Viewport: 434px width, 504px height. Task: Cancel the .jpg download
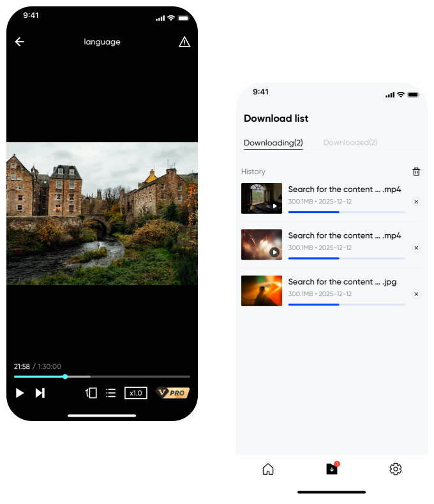[x=416, y=294]
